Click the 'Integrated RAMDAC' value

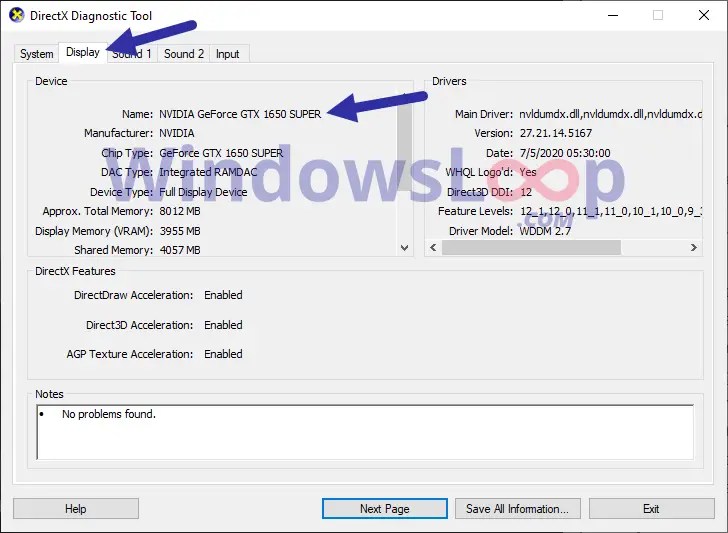208,172
